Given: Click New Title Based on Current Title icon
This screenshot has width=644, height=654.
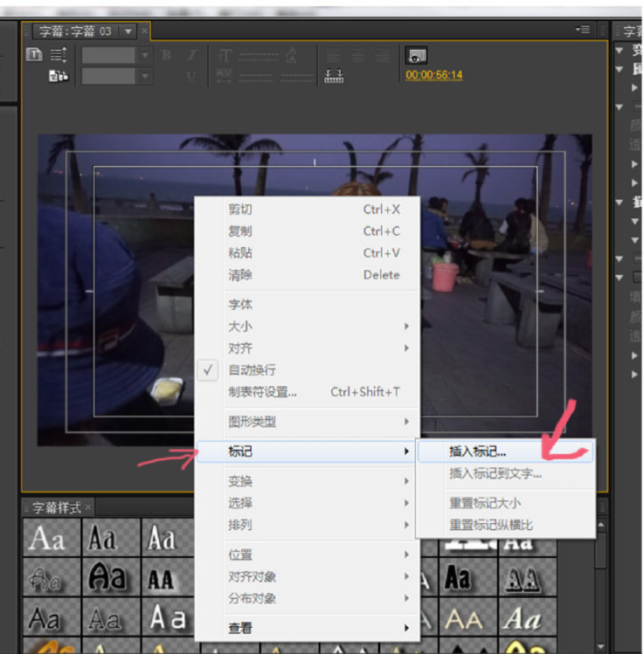Looking at the screenshot, I should (35, 55).
